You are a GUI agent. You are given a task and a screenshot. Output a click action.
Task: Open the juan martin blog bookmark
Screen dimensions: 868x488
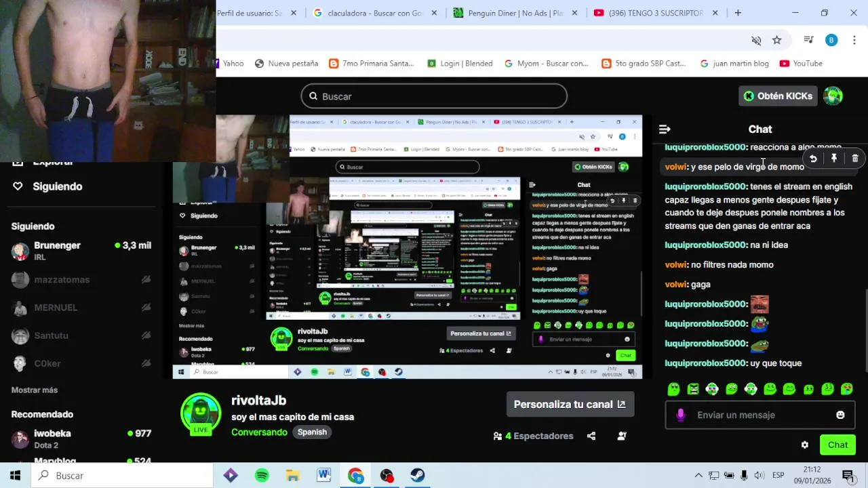point(734,63)
